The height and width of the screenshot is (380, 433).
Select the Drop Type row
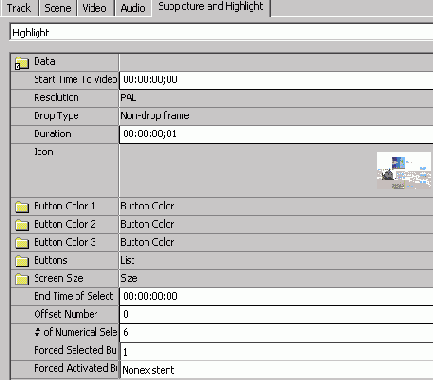pyautogui.click(x=222, y=116)
